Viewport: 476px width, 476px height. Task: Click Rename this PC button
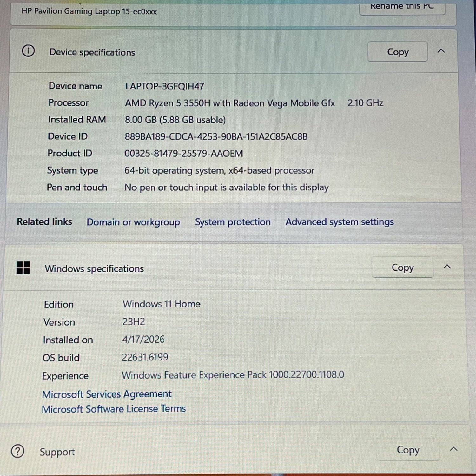[402, 8]
